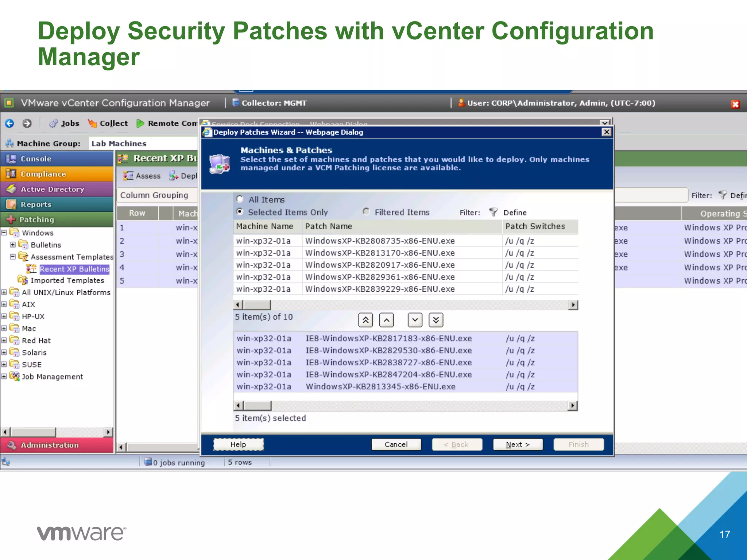Click the single up arrow button

point(387,320)
